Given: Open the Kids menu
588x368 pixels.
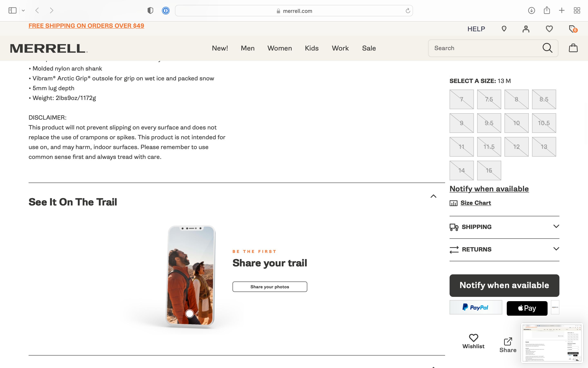Looking at the screenshot, I should click(312, 48).
